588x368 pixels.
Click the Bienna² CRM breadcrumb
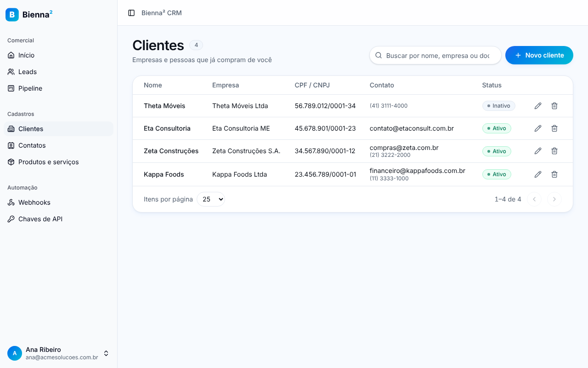[x=162, y=13]
